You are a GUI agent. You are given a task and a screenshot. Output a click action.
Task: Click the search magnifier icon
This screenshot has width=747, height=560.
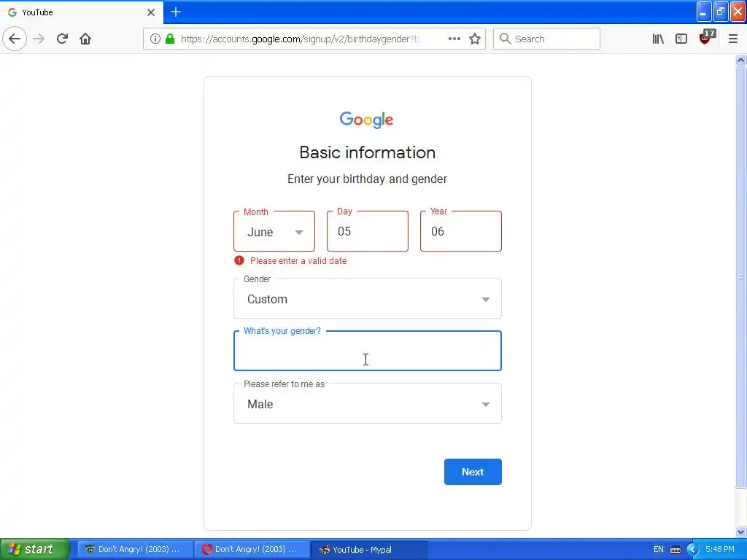click(505, 39)
